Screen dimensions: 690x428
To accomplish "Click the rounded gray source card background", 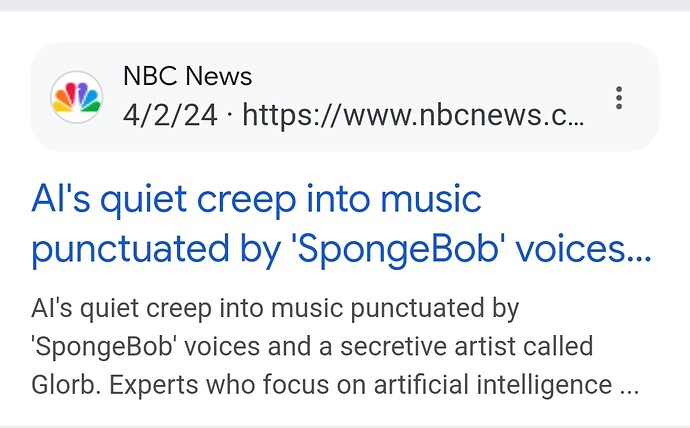I will (x=345, y=97).
